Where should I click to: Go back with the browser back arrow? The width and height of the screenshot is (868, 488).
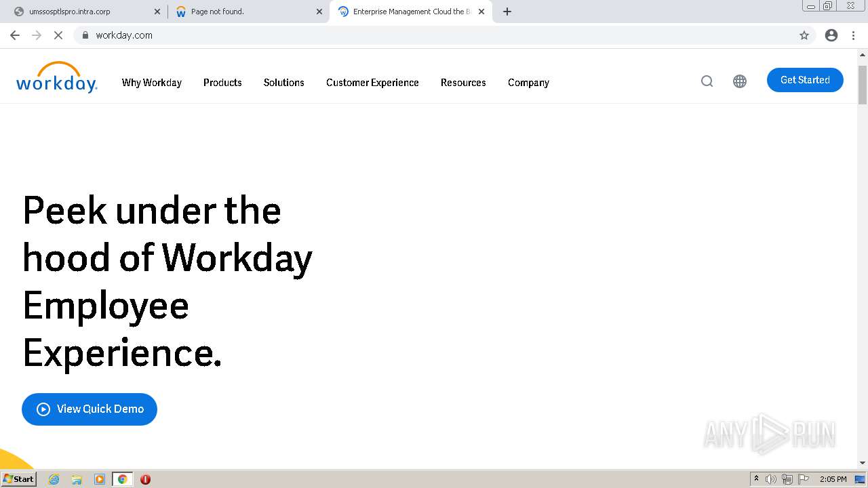[15, 35]
